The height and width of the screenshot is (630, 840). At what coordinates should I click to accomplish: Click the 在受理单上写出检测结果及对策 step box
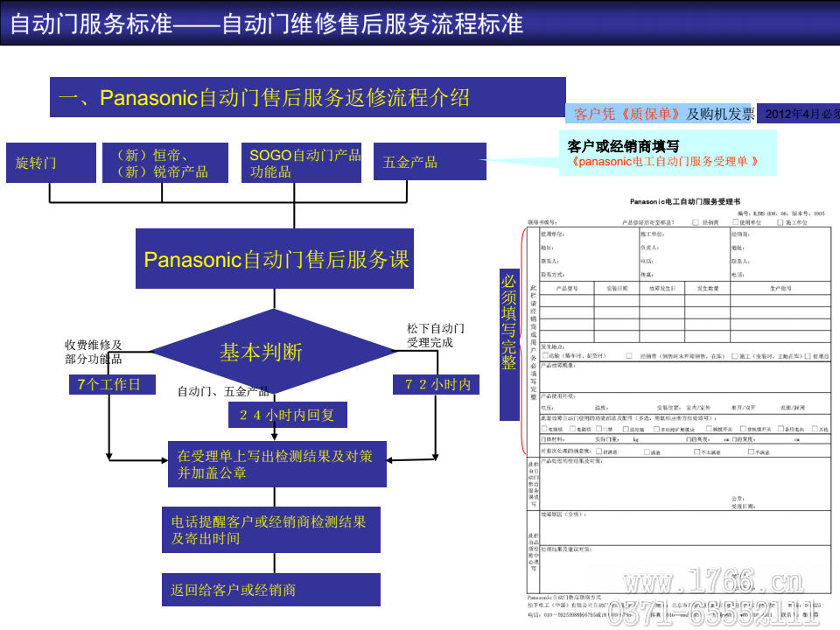(276, 464)
